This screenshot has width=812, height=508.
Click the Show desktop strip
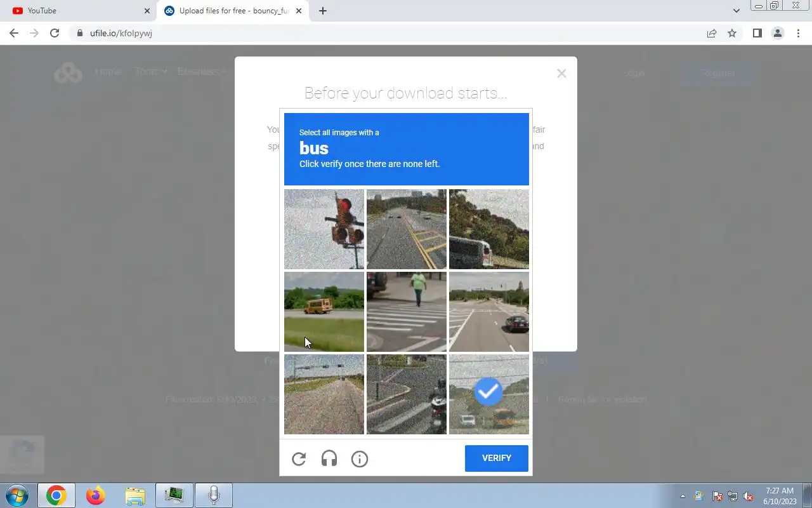[808, 495]
